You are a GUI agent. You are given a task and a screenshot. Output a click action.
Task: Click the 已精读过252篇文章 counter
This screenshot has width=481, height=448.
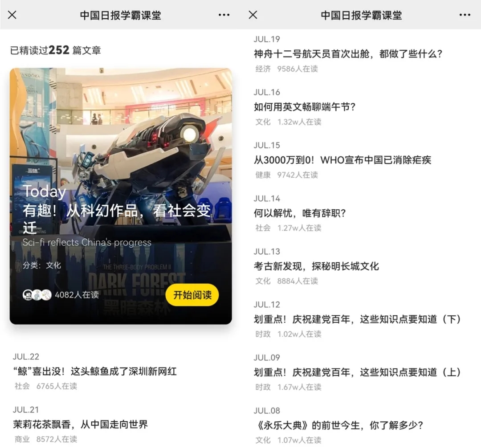tap(56, 50)
